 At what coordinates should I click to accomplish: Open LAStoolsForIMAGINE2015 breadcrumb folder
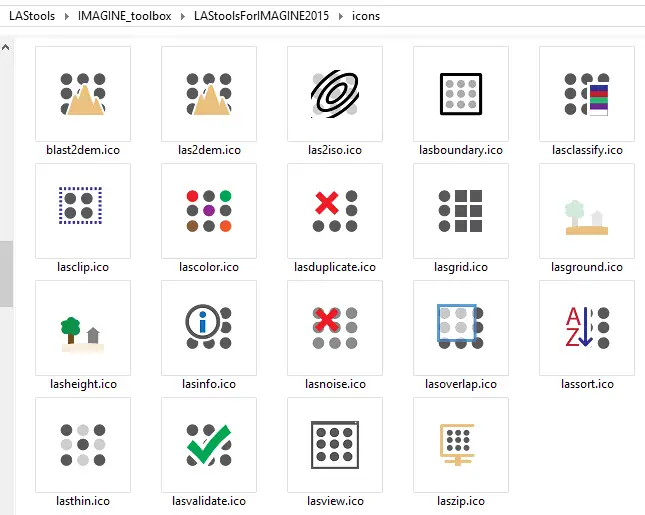coord(262,16)
